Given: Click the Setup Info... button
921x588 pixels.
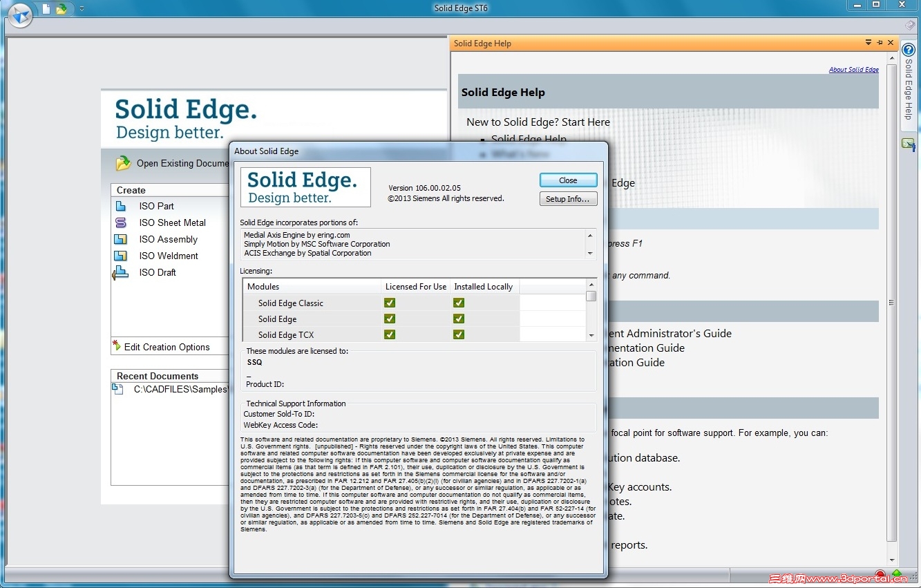Looking at the screenshot, I should point(568,199).
